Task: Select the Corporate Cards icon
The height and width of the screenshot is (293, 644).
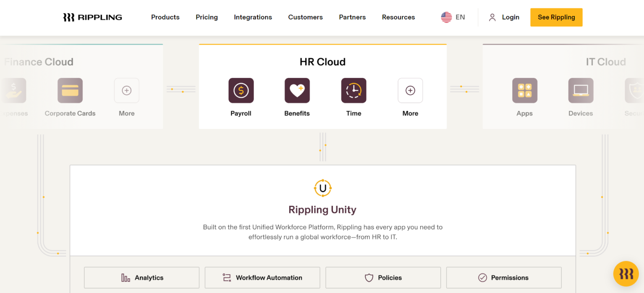Action: 70,90
